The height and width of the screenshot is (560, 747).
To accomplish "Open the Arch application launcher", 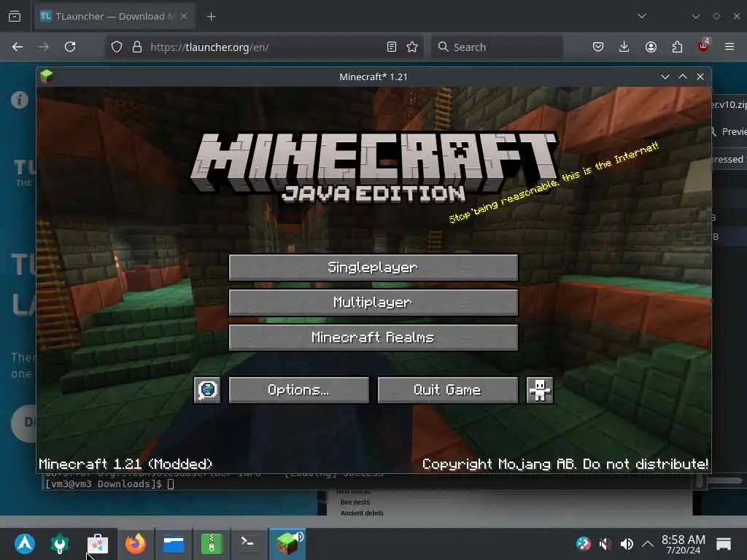I will tap(25, 543).
